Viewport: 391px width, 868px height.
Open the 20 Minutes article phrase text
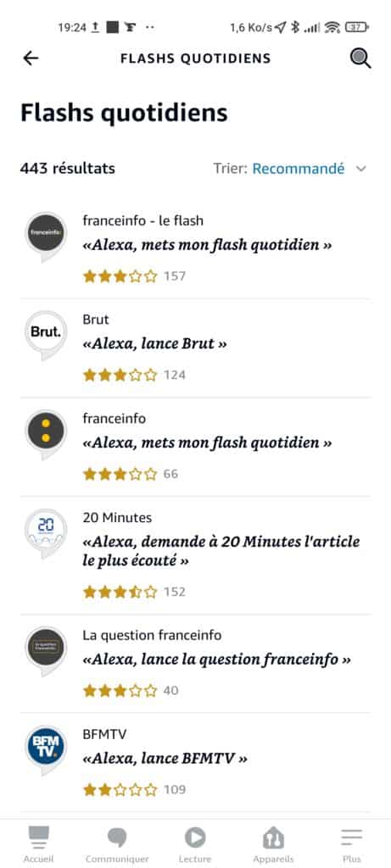tap(221, 551)
